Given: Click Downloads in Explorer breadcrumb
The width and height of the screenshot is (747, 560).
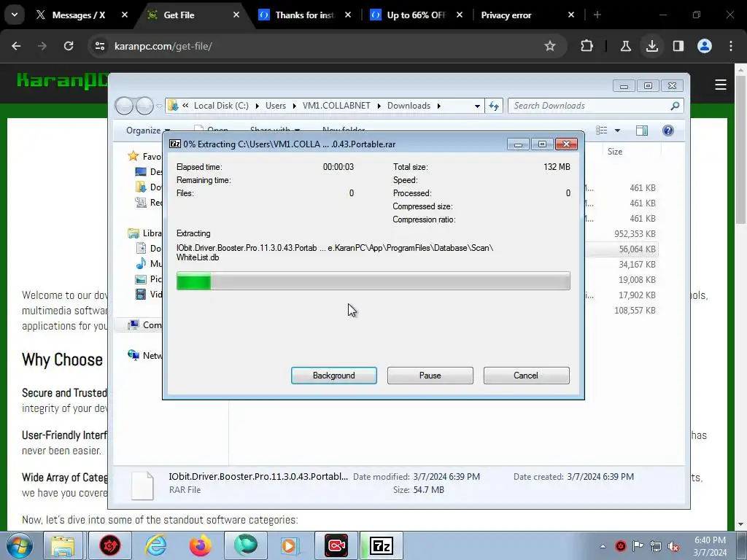Looking at the screenshot, I should [409, 106].
